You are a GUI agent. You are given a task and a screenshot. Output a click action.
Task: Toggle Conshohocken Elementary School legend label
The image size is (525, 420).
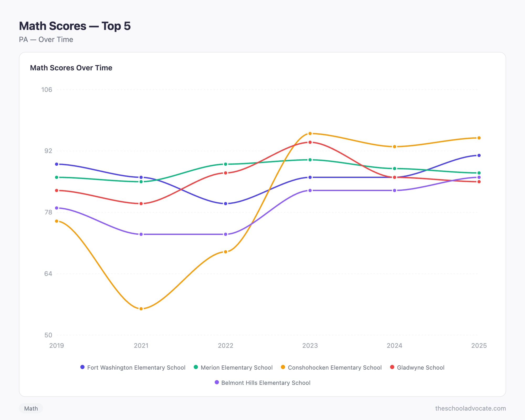pyautogui.click(x=334, y=367)
